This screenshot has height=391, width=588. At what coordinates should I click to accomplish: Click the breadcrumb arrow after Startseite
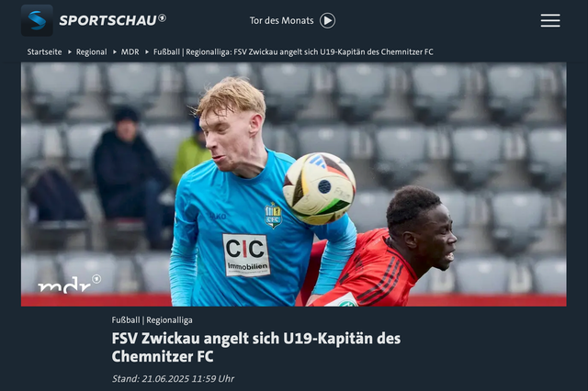point(70,52)
